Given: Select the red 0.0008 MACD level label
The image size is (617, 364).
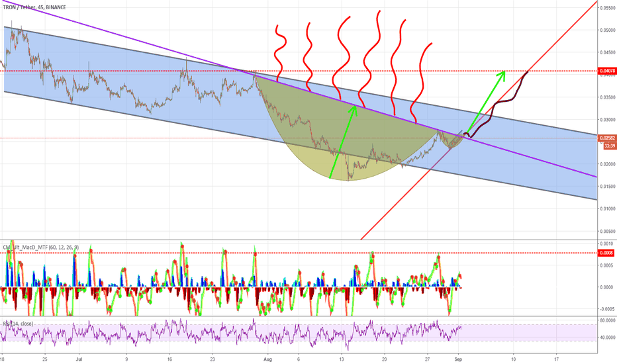Looking at the screenshot, I should point(606,253).
